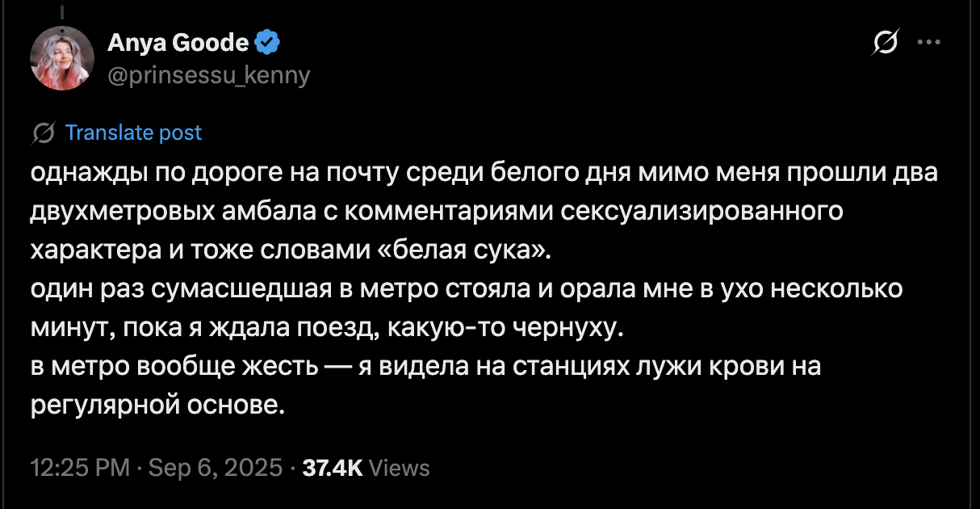Click the tweet line beginning with минут
This screenshot has width=980, height=509.
click(327, 327)
